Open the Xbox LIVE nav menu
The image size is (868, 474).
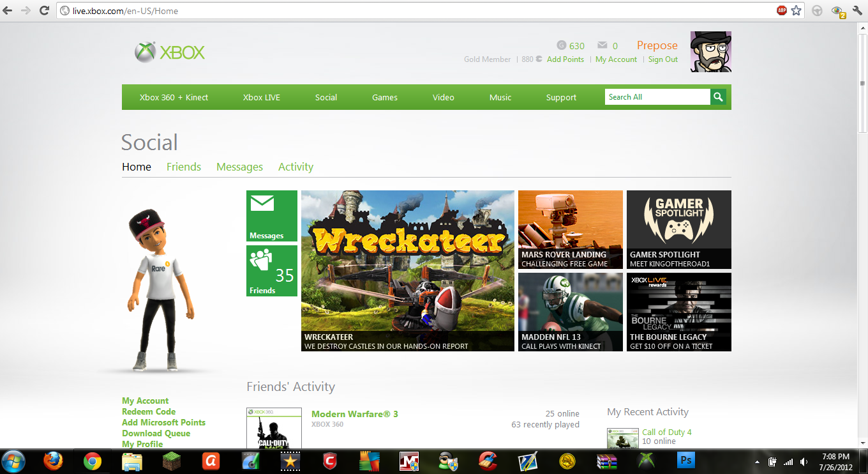262,97
